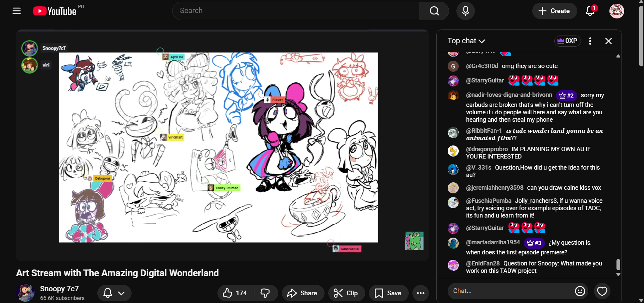Viewport: 644px width, 303px height.
Task: Open chat options three-dot menu
Action: coord(590,41)
